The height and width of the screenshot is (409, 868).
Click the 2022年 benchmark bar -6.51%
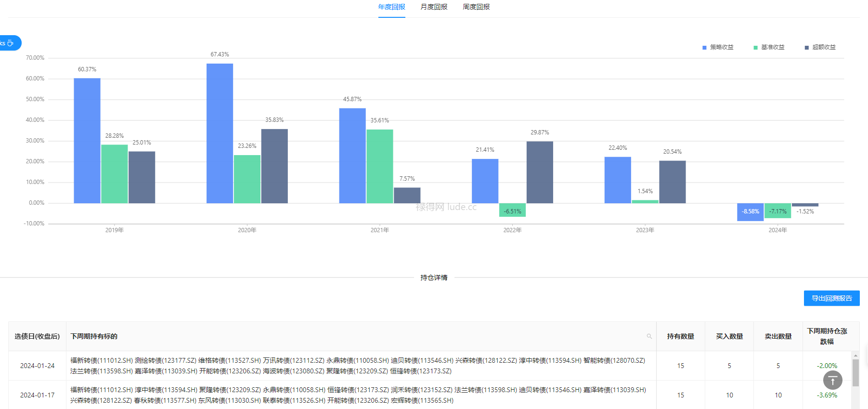[x=512, y=210]
